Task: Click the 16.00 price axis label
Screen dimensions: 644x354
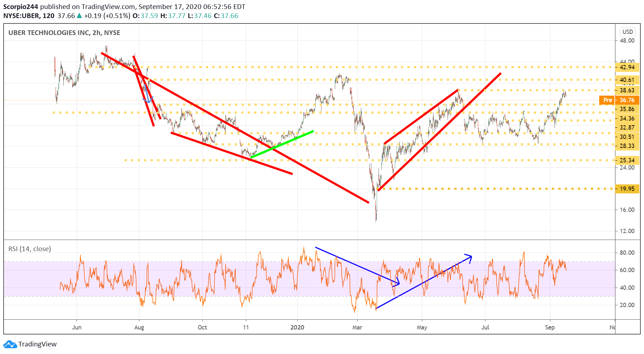Action: pos(627,210)
